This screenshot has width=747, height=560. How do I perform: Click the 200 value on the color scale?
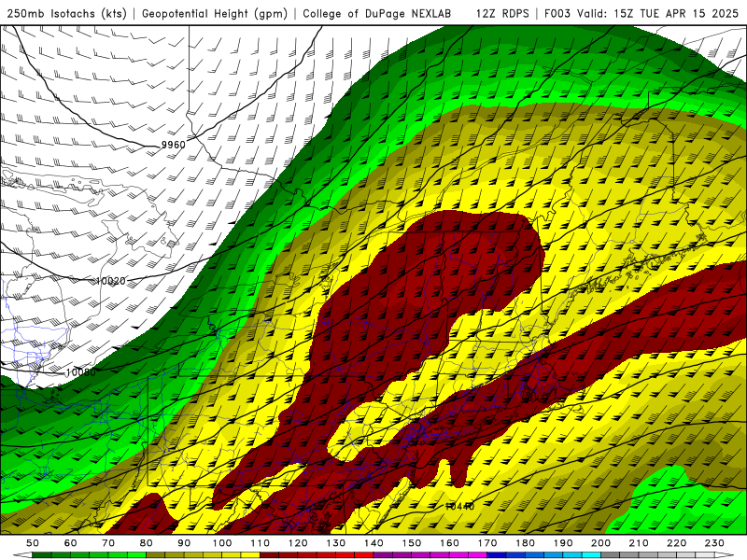point(600,543)
